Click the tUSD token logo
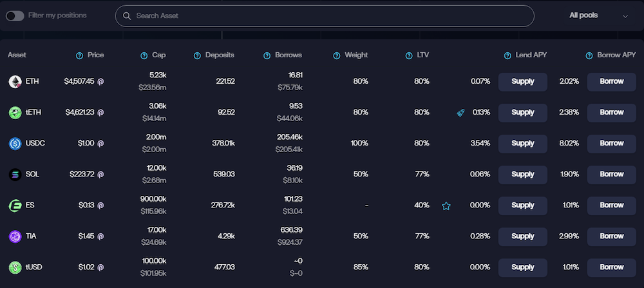The height and width of the screenshot is (288, 644). (15, 267)
